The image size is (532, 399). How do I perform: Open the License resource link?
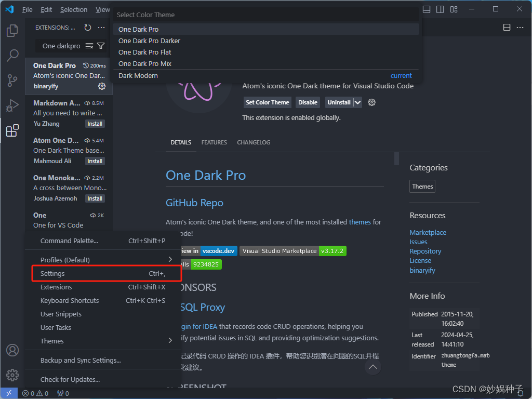420,261
